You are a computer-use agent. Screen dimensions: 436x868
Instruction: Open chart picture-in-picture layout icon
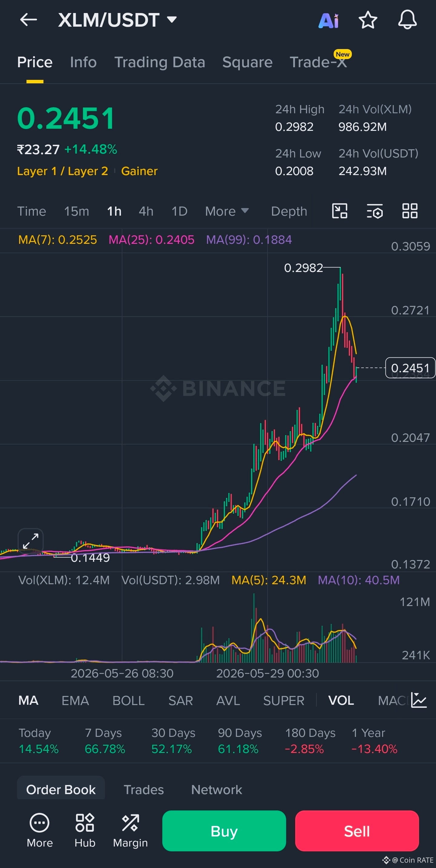coord(340,211)
